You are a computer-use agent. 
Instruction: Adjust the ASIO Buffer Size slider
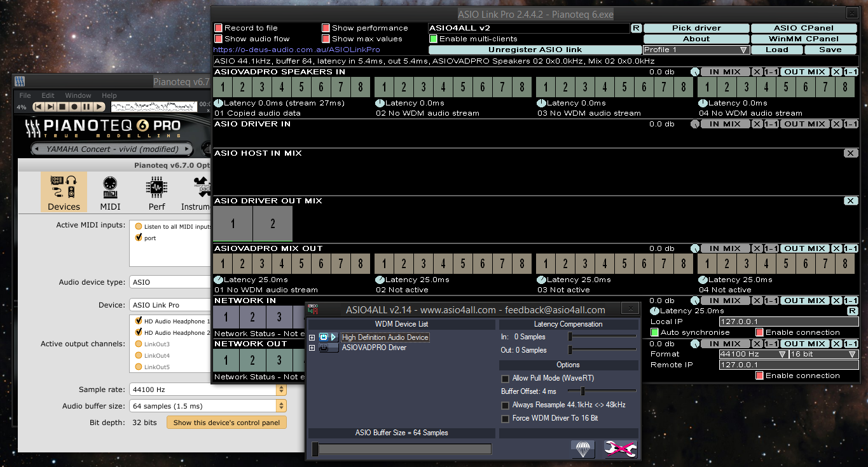click(401, 449)
